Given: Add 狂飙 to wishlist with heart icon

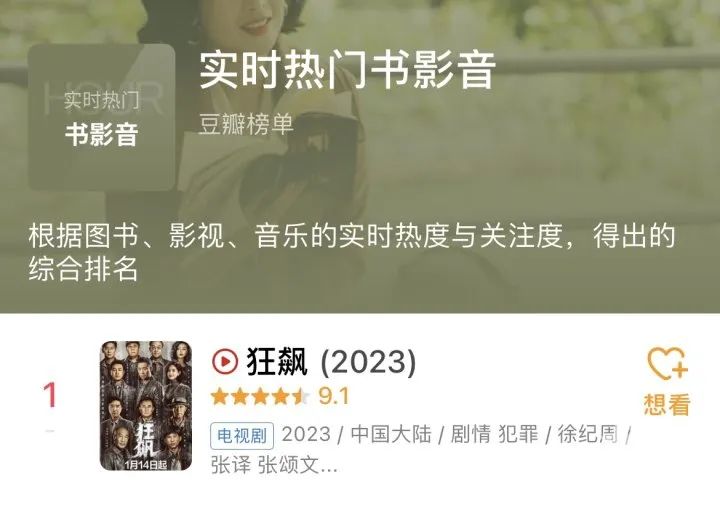Looking at the screenshot, I should 667,363.
